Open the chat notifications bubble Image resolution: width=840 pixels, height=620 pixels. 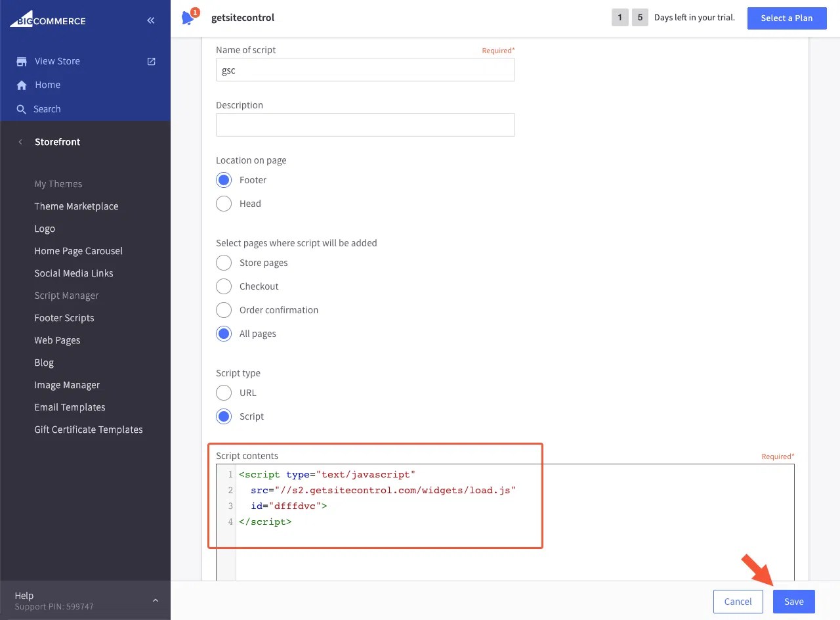click(187, 18)
